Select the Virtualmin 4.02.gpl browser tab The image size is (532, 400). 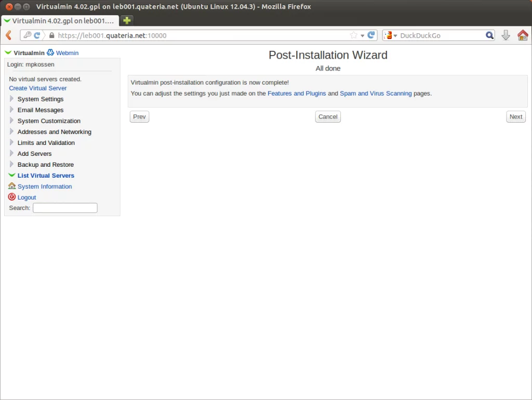pos(60,21)
